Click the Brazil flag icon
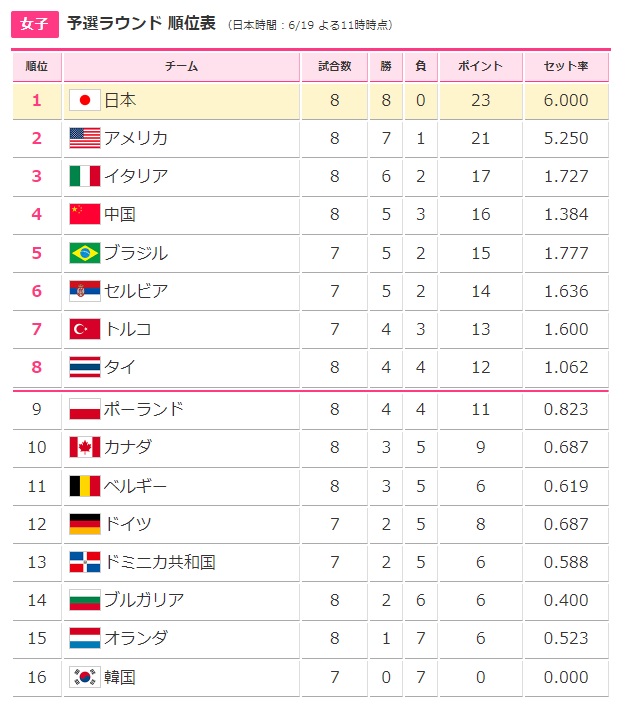 (85, 253)
